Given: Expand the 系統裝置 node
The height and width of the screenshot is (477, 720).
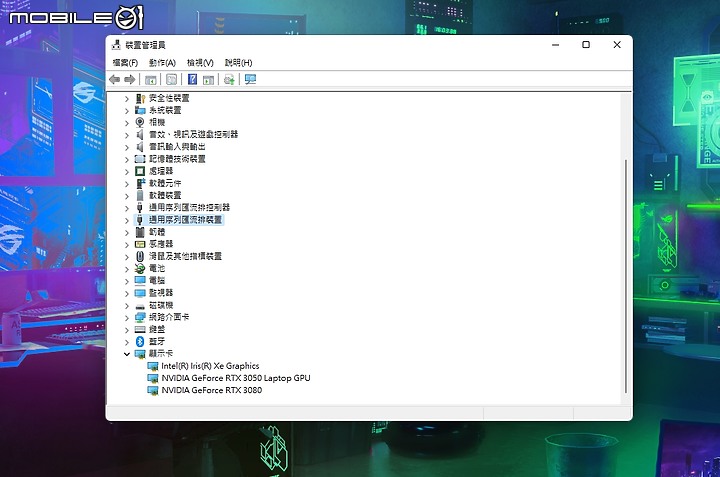Looking at the screenshot, I should click(127, 111).
